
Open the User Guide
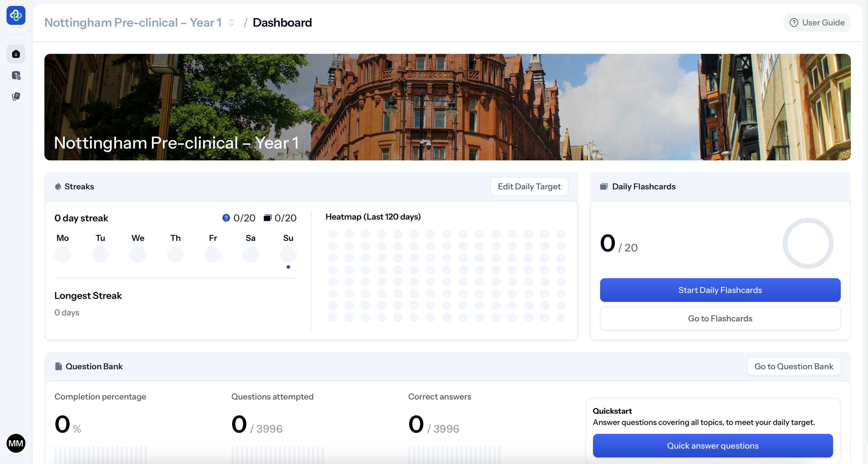click(x=817, y=22)
